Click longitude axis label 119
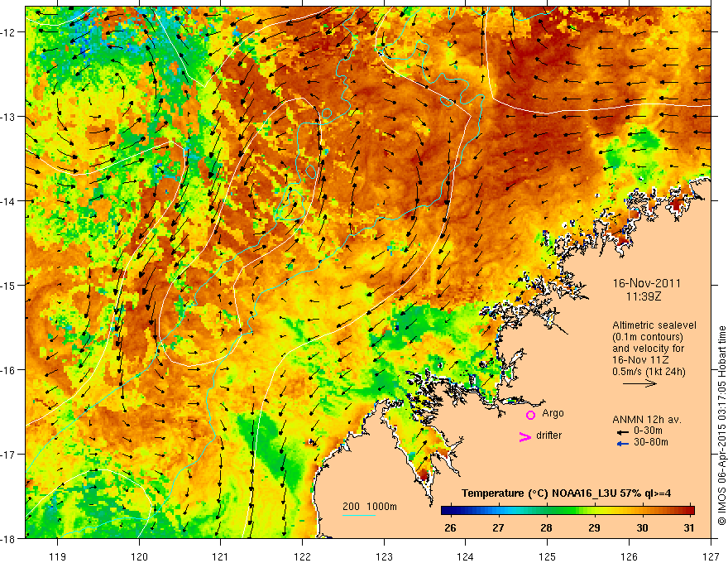728x563 pixels. point(58,556)
